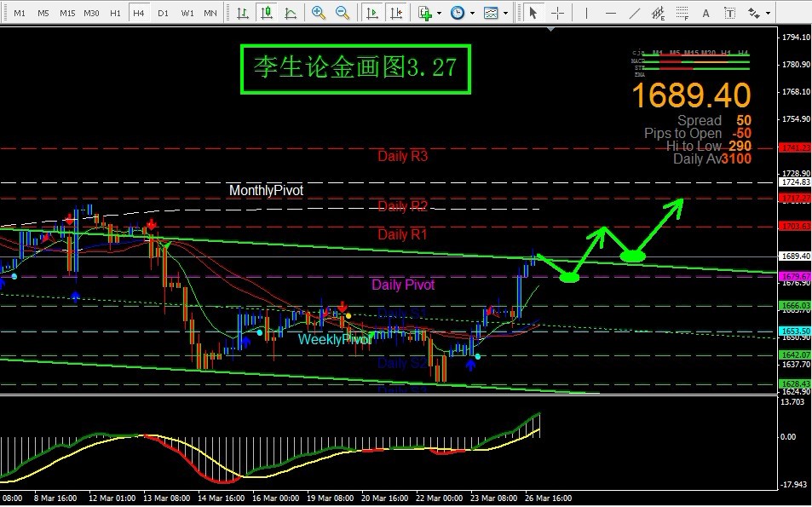Viewport: 812px width, 507px height.
Task: Switch to line chart display
Action: (x=291, y=13)
